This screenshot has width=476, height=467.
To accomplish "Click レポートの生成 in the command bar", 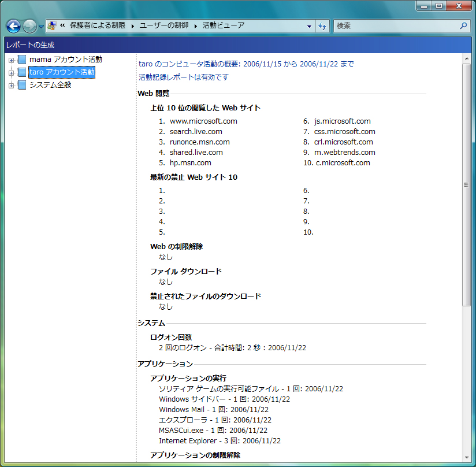I will point(30,45).
